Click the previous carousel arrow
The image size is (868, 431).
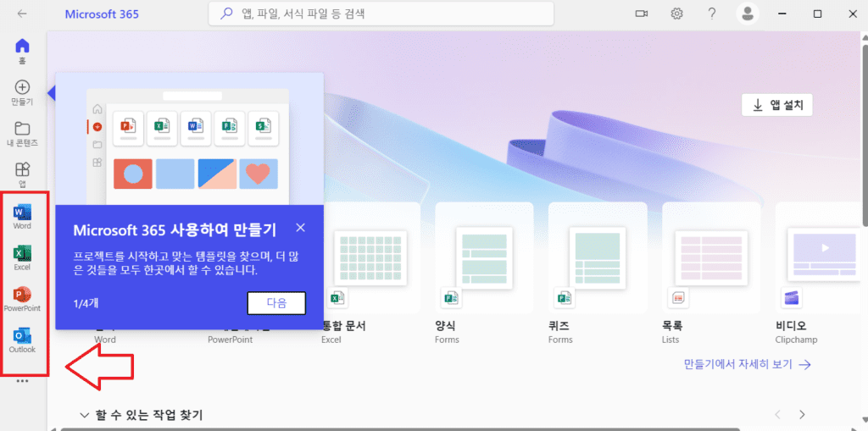(x=778, y=414)
